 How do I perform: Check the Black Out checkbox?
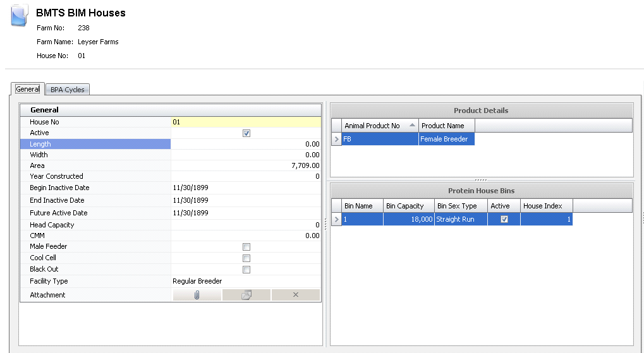click(246, 270)
